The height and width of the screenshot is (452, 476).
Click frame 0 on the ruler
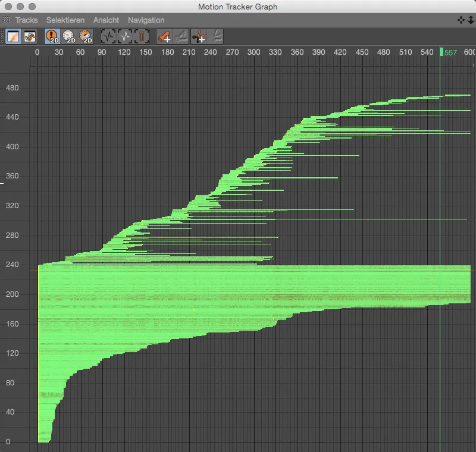click(x=37, y=52)
